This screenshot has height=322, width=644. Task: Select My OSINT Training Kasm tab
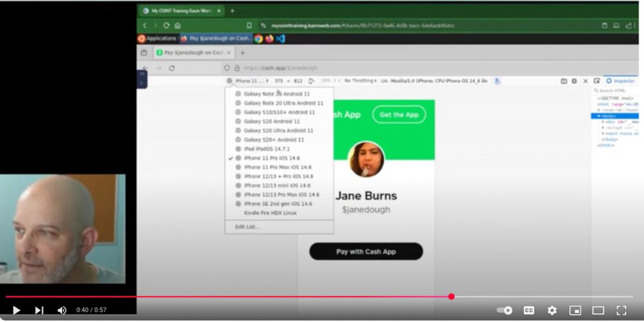181,11
